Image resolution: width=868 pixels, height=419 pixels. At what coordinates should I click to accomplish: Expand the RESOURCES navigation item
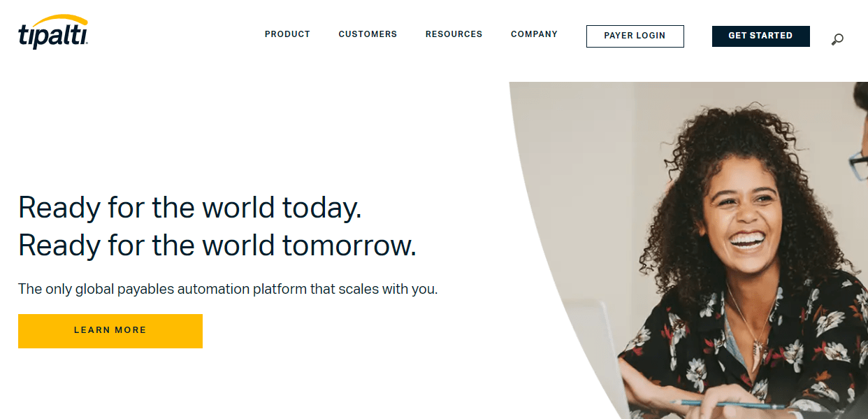coord(454,34)
